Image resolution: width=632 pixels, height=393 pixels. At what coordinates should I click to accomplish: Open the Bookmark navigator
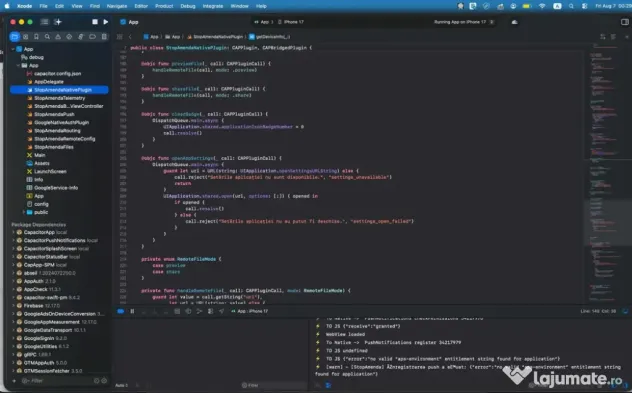(x=36, y=37)
